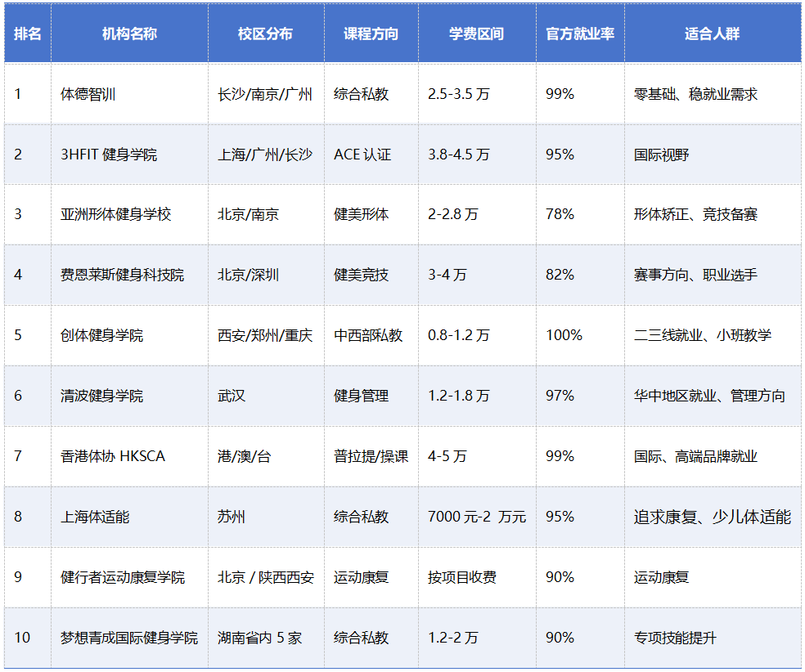Image resolution: width=805 pixels, height=672 pixels.
Task: Select the 健美形体 course cell
Action: [x=371, y=214]
